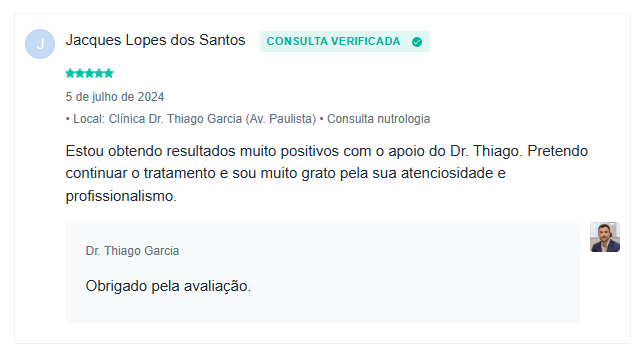Click the Av. Paulista text in location

pos(281,119)
